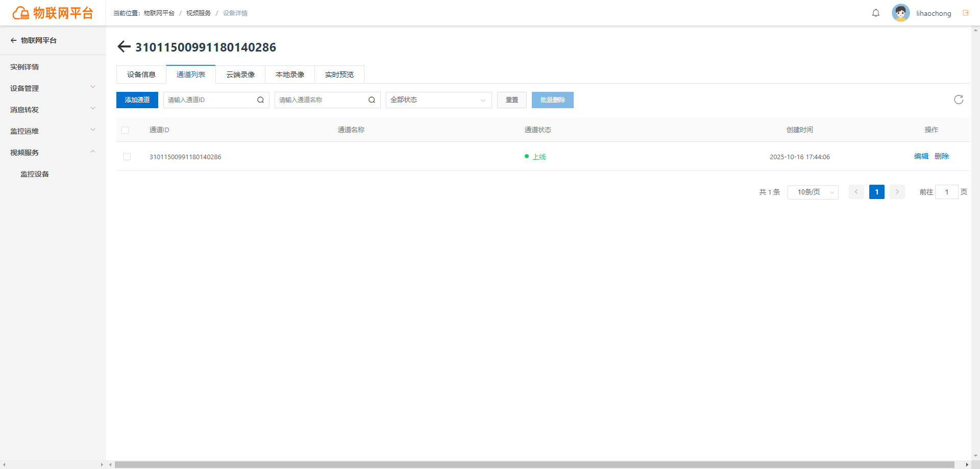The width and height of the screenshot is (980, 469).
Task: Open the 全部状态 status dropdown
Action: (x=438, y=100)
